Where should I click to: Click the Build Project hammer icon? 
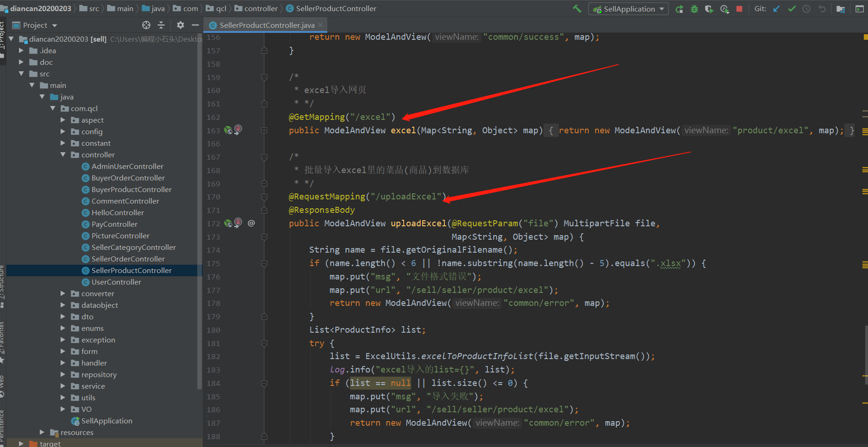(x=577, y=9)
